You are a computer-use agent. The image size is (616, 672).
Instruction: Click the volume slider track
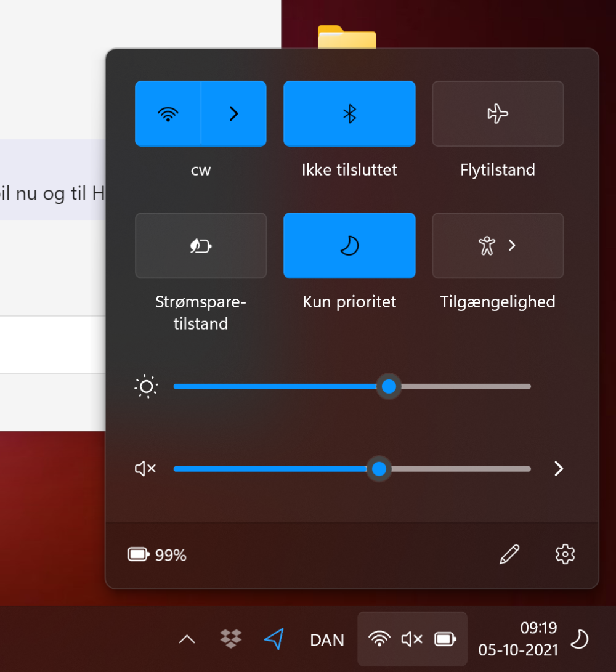point(352,469)
